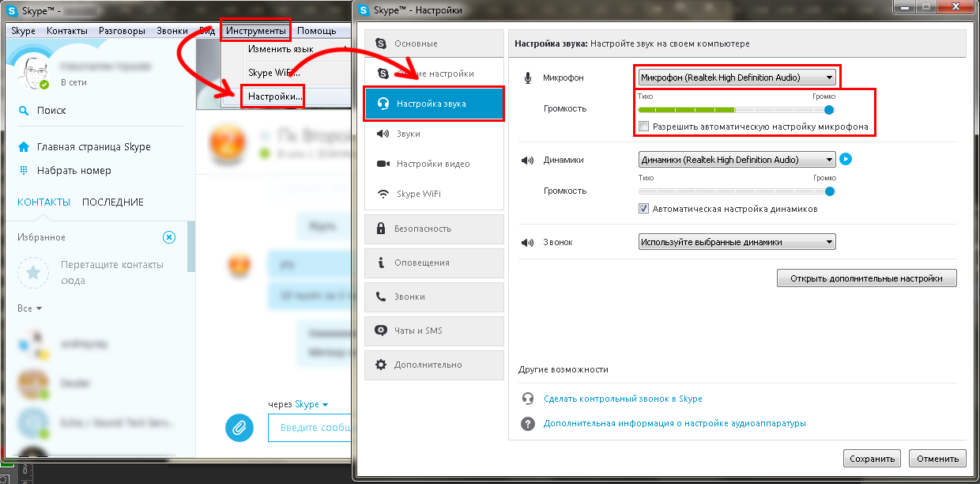Image resolution: width=980 pixels, height=484 pixels.
Task: Expand the Чаты и SMS group
Action: pyautogui.click(x=434, y=331)
